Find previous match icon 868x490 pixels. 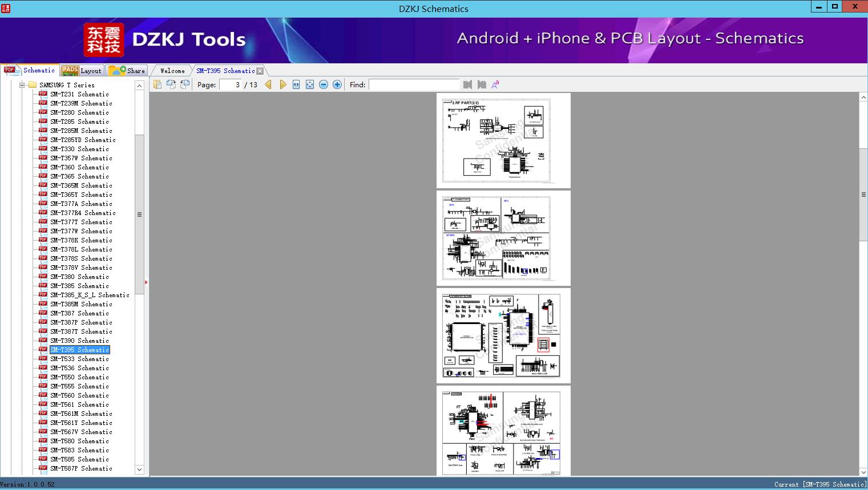click(468, 84)
